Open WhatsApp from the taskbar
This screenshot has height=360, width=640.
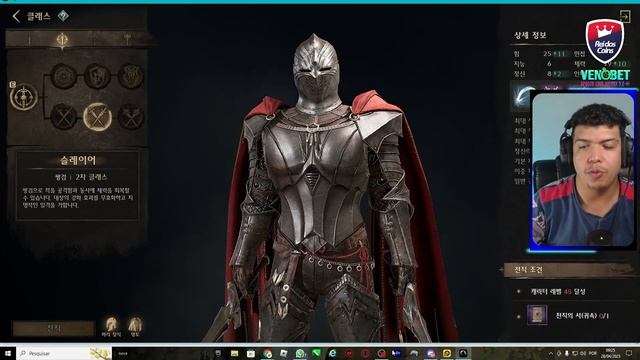coord(300,353)
